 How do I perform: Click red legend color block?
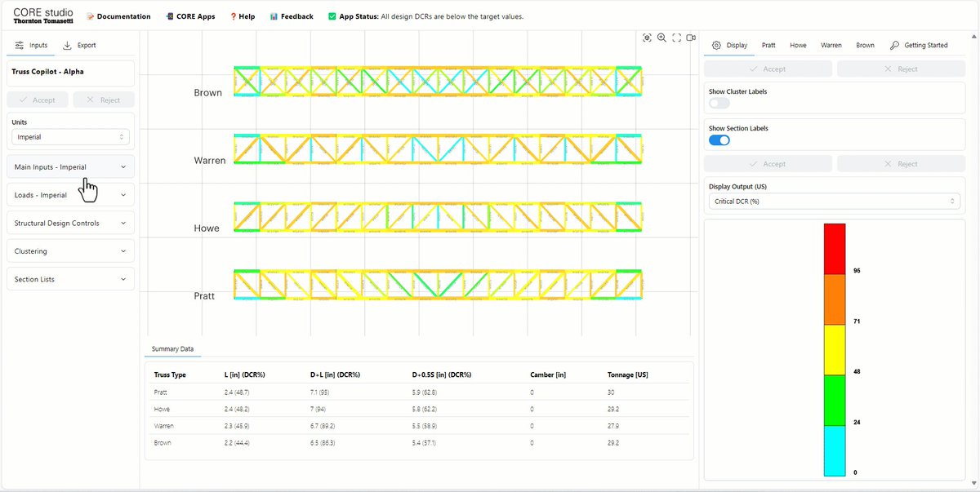pos(834,249)
